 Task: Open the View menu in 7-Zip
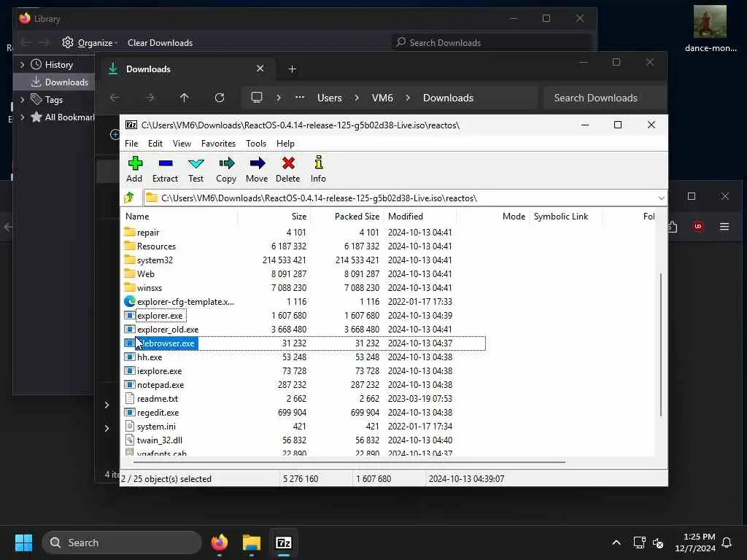click(x=182, y=144)
